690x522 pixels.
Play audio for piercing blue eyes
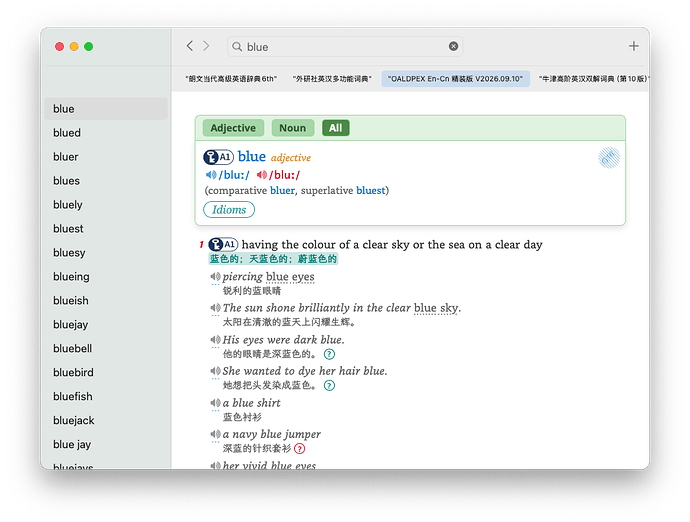pos(215,276)
